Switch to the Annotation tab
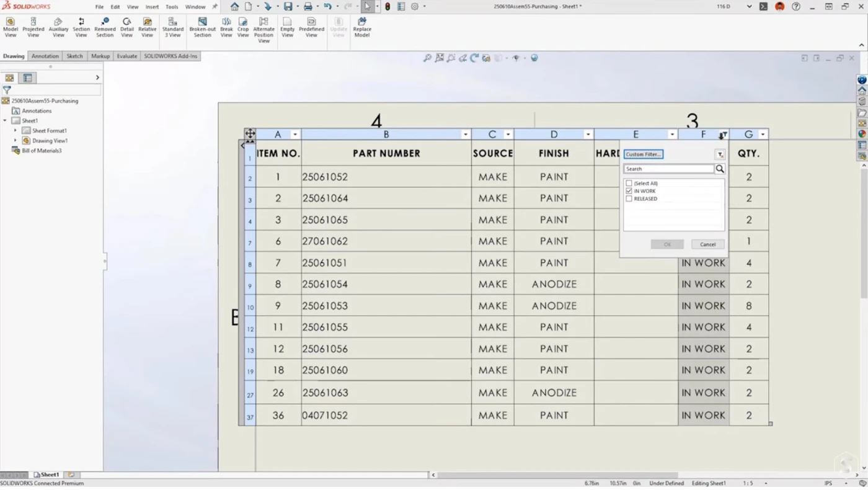Screen dimensions: 868x490 (45, 56)
